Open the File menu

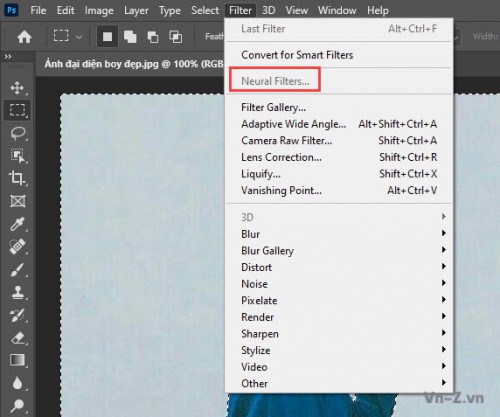[x=38, y=10]
